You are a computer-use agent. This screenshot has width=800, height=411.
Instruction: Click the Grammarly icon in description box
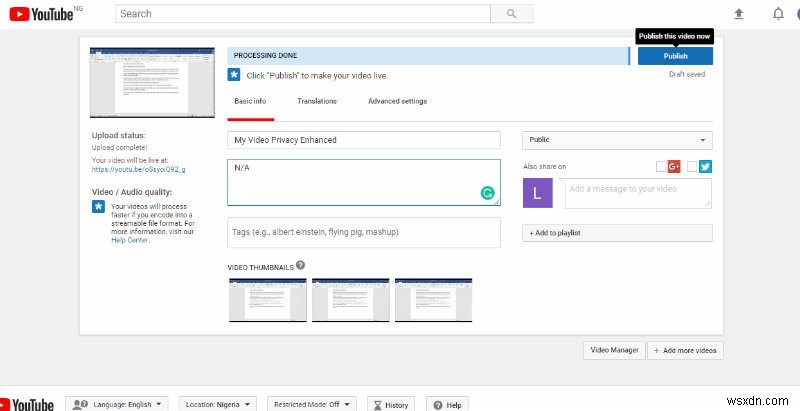(x=488, y=193)
